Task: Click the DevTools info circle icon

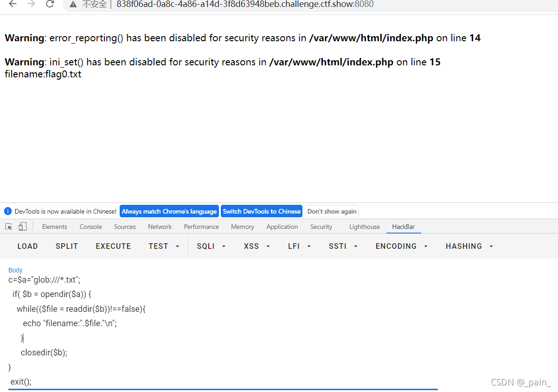Action: point(8,211)
